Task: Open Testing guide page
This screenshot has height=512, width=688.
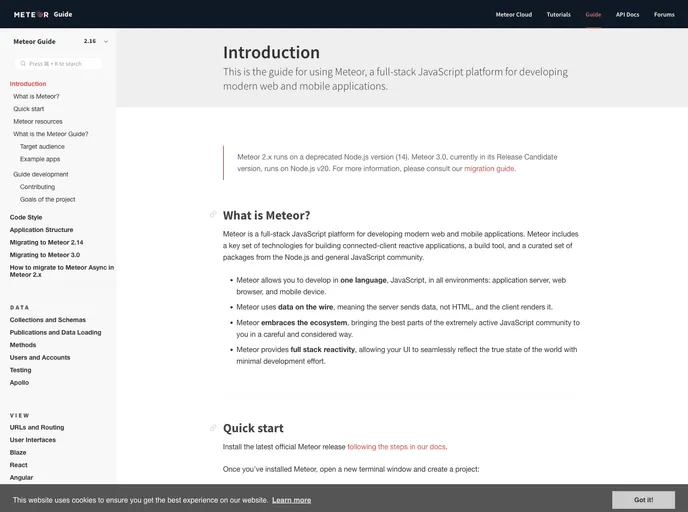Action: (x=21, y=370)
